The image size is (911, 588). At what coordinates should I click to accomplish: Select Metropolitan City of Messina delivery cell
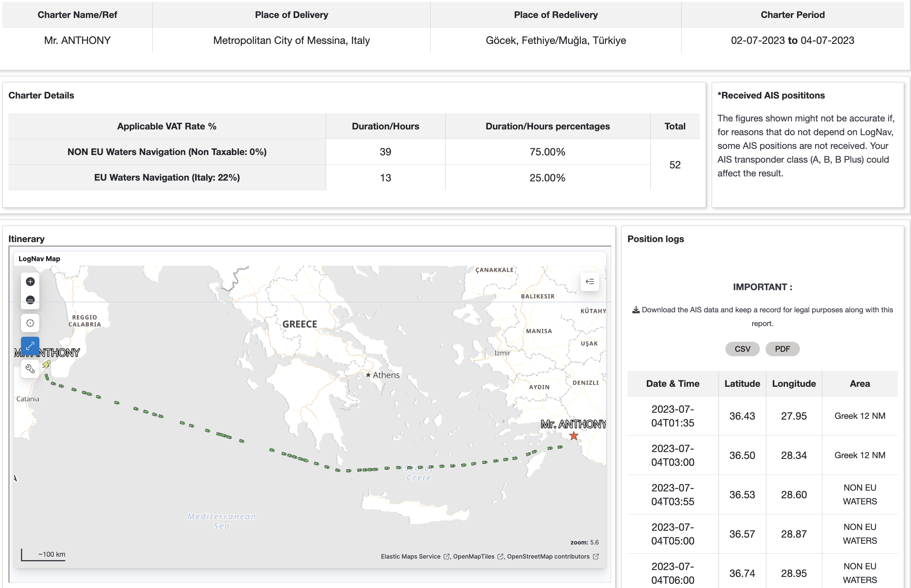pos(291,40)
